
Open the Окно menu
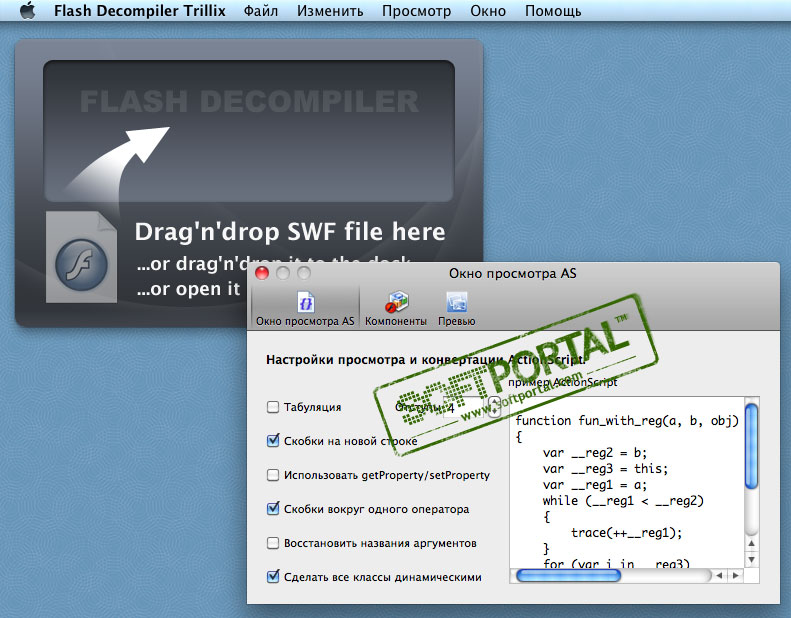[488, 11]
